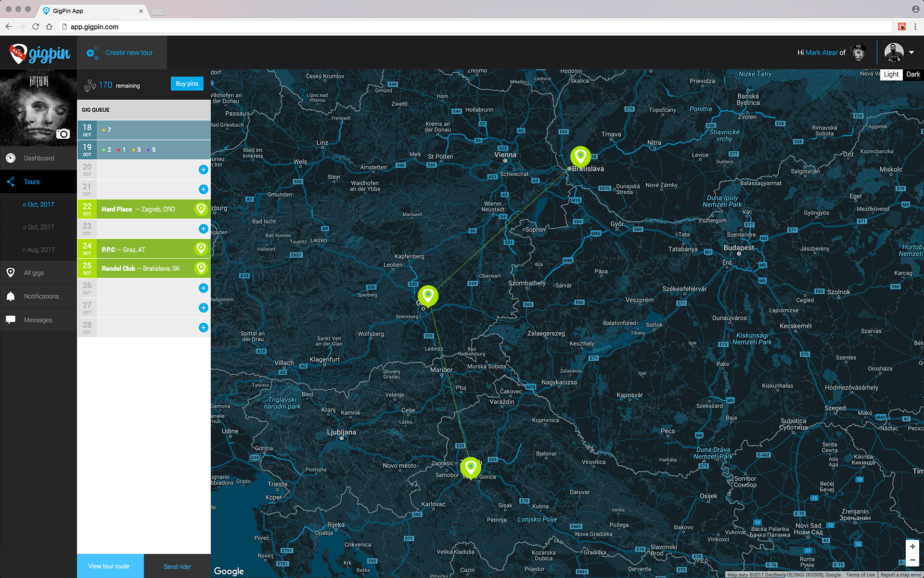Open All gigs in the sidebar
924x578 pixels.
[x=34, y=273]
